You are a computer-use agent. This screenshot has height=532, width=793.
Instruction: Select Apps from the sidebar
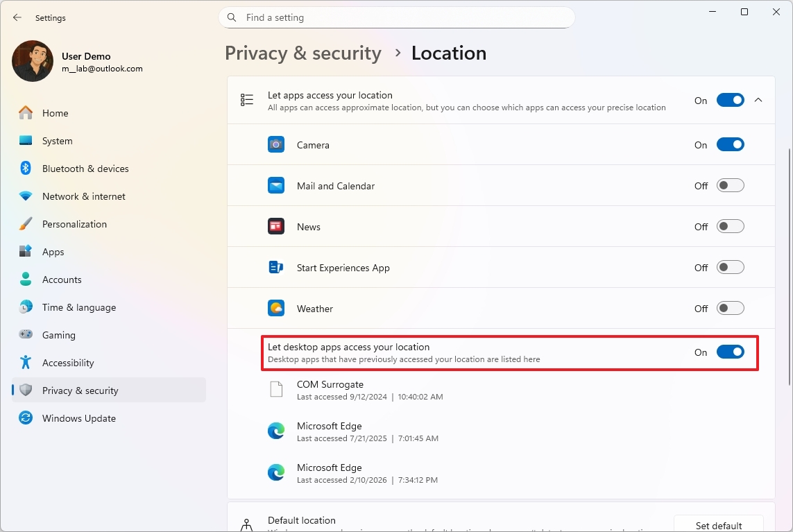[53, 251]
